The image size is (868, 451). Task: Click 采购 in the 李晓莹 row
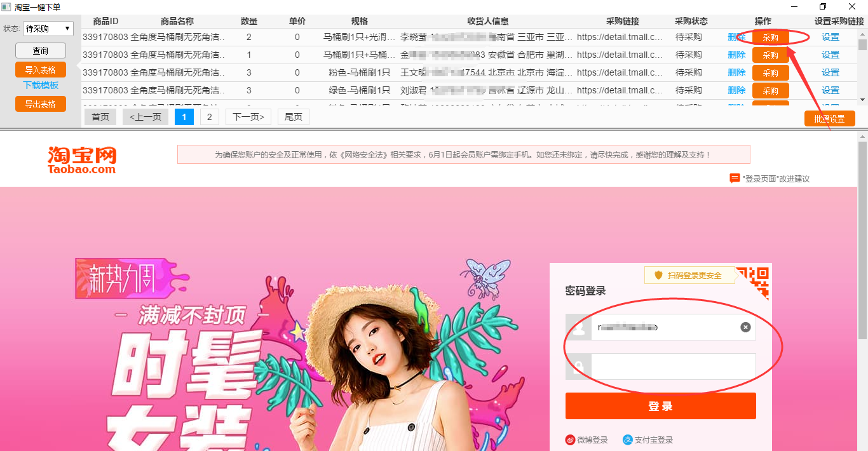(x=771, y=37)
